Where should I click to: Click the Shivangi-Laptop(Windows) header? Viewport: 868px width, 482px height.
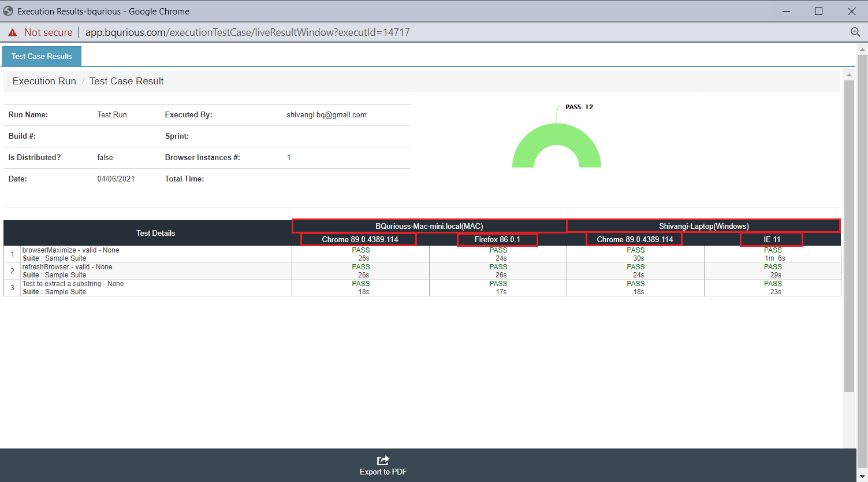click(703, 226)
